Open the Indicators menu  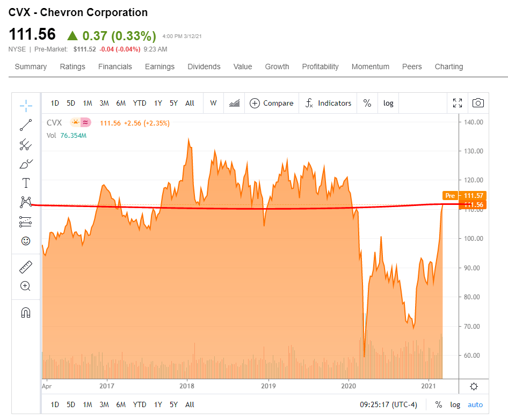point(328,103)
